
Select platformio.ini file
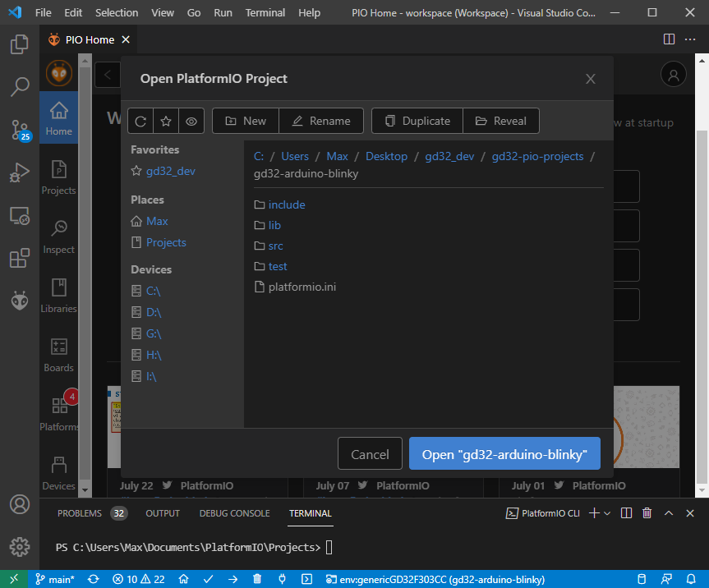[302, 287]
